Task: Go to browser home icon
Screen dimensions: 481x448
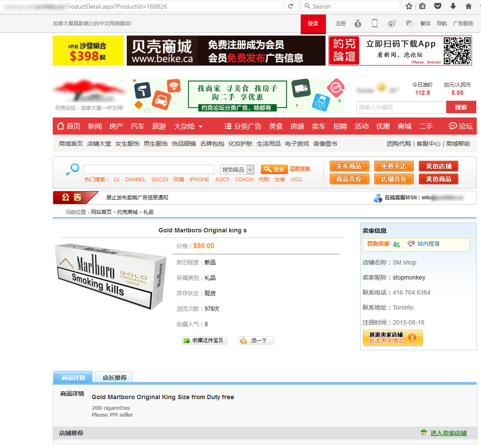Action: pyautogui.click(x=469, y=6)
